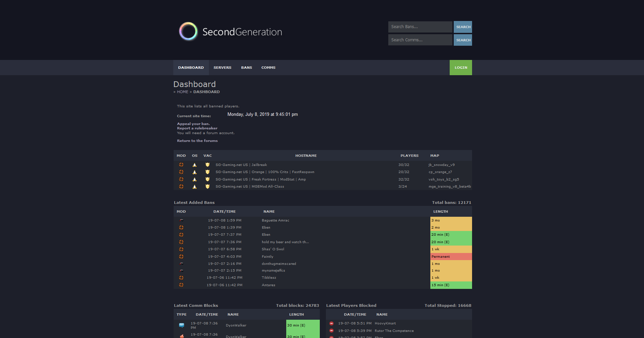Open the MGEMod All-Class server hostname

point(250,187)
